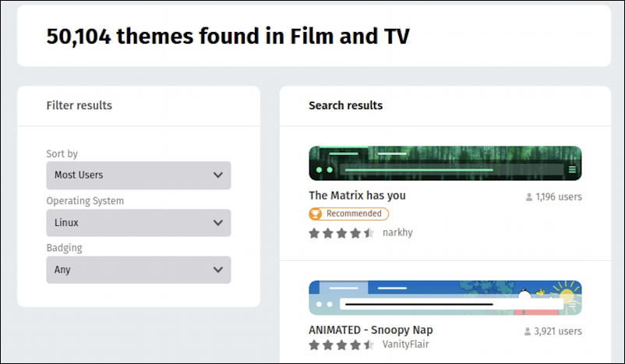The width and height of the screenshot is (625, 364).
Task: Open author narkhy's profile
Action: point(397,233)
